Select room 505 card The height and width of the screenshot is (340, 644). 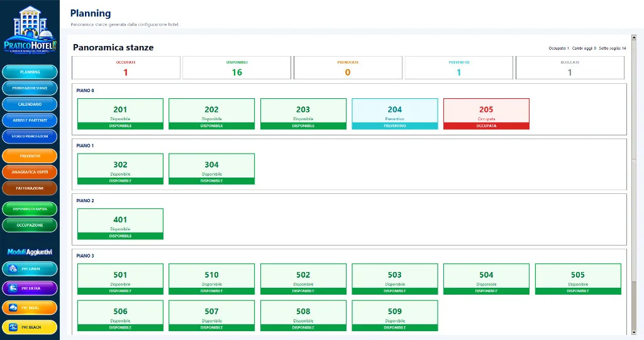click(578, 279)
